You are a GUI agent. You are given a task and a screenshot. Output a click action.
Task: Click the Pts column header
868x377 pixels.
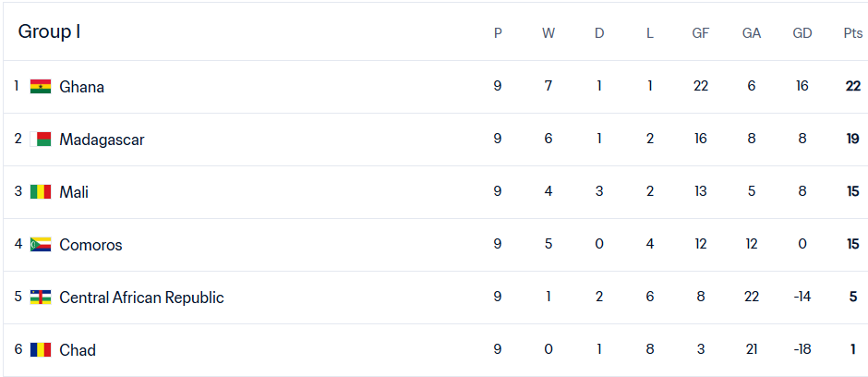tap(852, 33)
